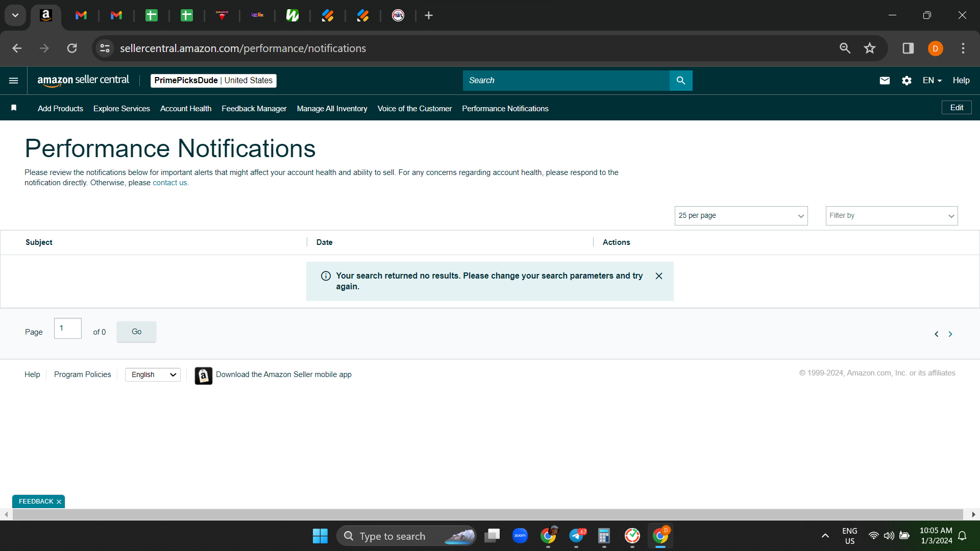This screenshot has height=551, width=980.
Task: Switch to the first green plus tab
Action: coord(152,16)
